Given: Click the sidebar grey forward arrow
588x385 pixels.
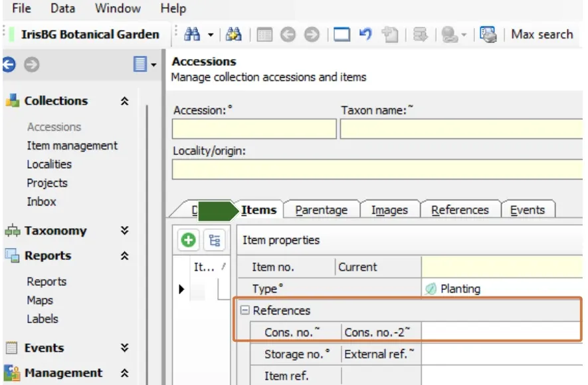Looking at the screenshot, I should click(x=31, y=64).
